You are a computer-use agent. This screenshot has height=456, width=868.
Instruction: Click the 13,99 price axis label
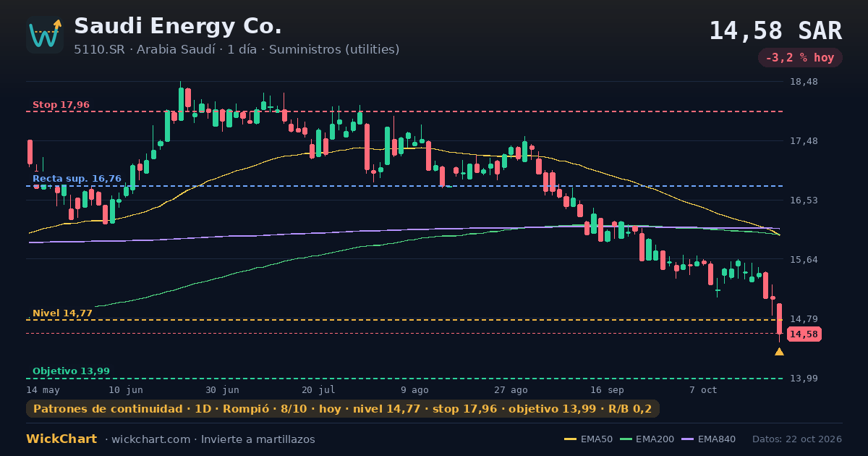pos(804,379)
